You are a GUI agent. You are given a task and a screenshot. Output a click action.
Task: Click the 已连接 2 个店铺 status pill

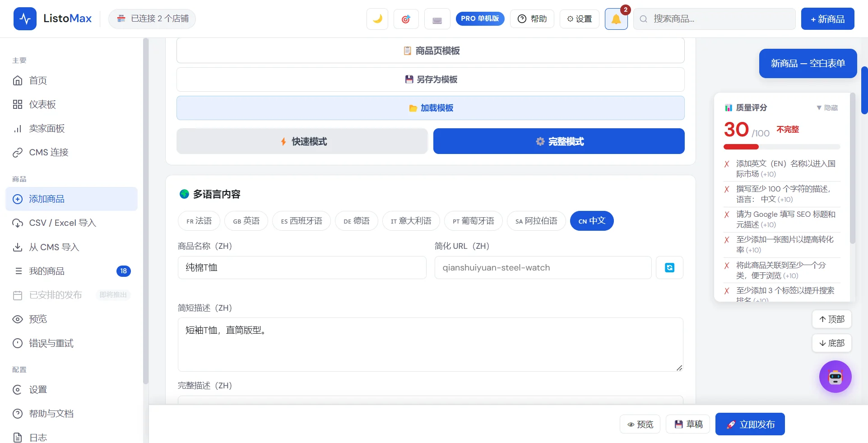152,19
